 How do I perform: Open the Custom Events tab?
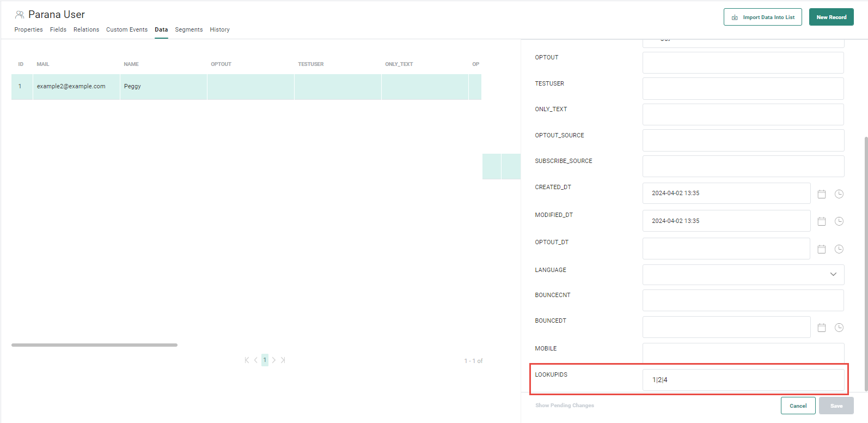pyautogui.click(x=126, y=29)
